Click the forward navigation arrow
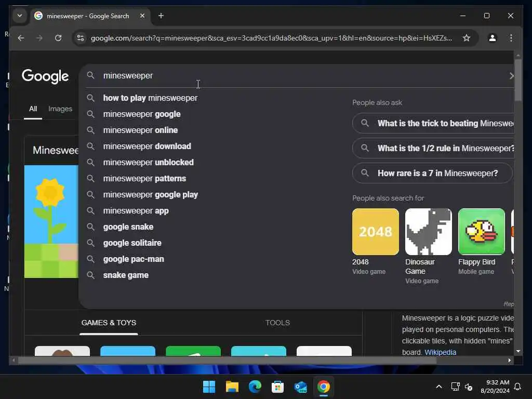The height and width of the screenshot is (399, 532). click(39, 38)
